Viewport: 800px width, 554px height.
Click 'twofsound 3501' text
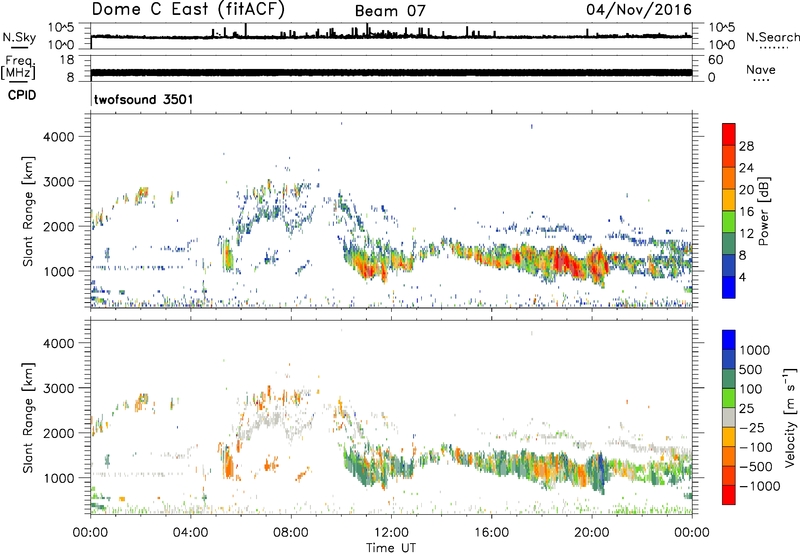point(144,99)
